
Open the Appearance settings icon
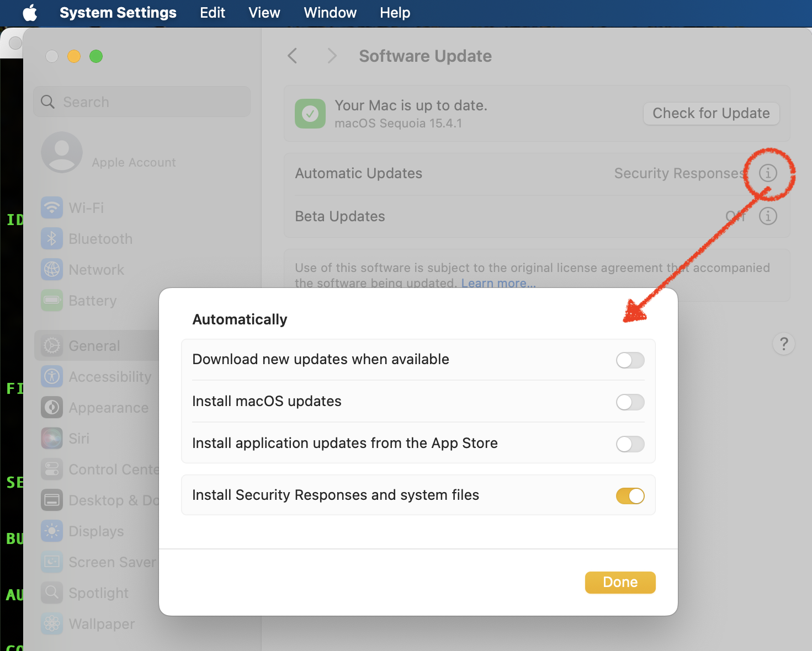[51, 408]
